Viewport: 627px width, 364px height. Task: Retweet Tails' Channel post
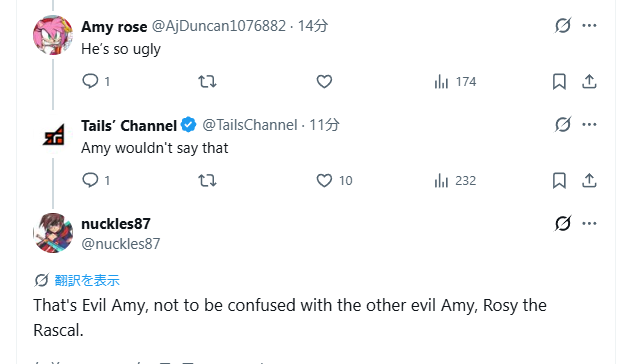[207, 180]
